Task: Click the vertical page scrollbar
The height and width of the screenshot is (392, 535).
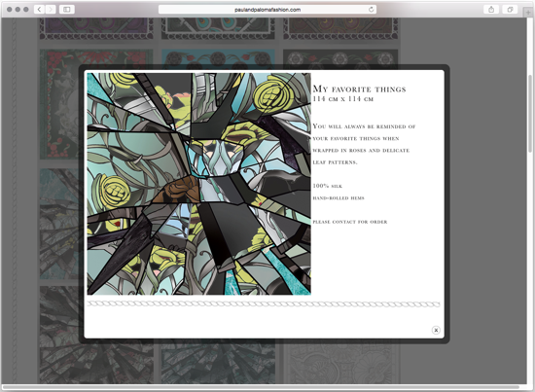Action: (530, 114)
